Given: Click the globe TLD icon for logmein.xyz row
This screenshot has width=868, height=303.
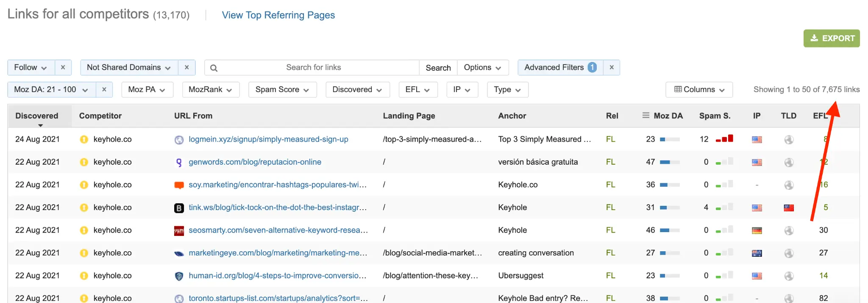Looking at the screenshot, I should (788, 140).
